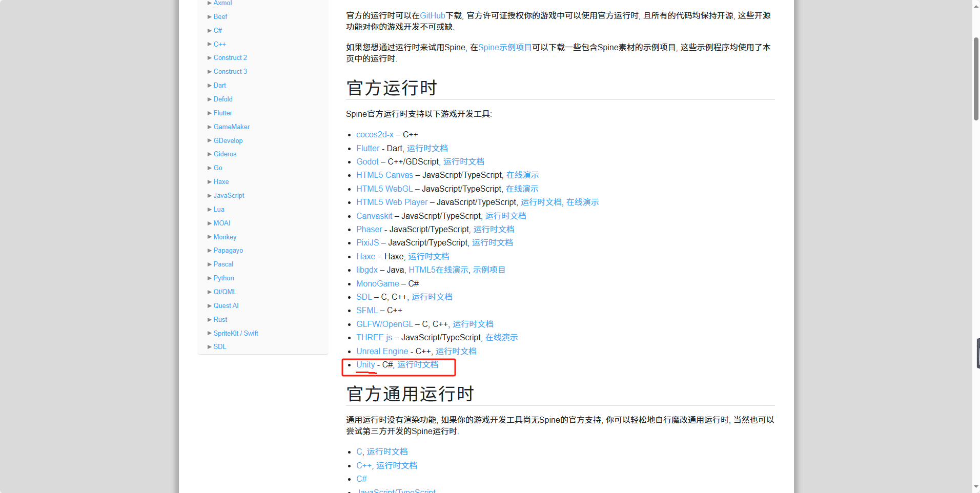Open the SpriteKit / Swift sidebar item
The image size is (980, 493).
[x=236, y=333]
